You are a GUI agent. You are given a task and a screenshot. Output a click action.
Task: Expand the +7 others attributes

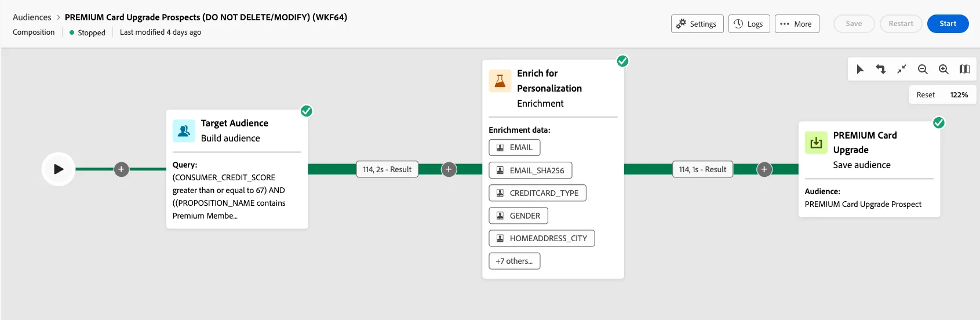click(515, 261)
